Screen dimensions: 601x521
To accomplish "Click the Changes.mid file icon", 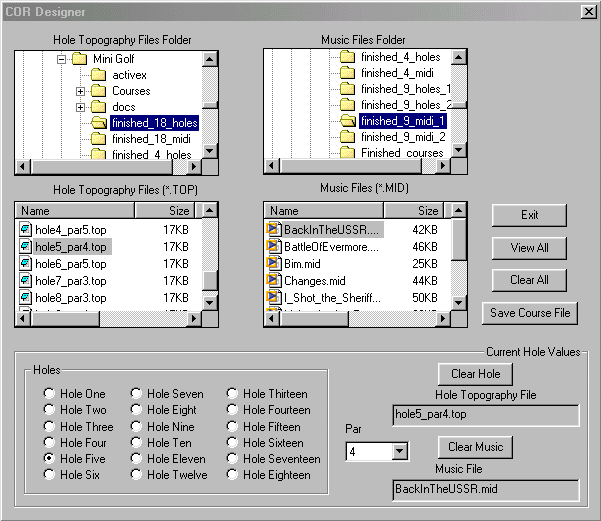I will (x=274, y=281).
